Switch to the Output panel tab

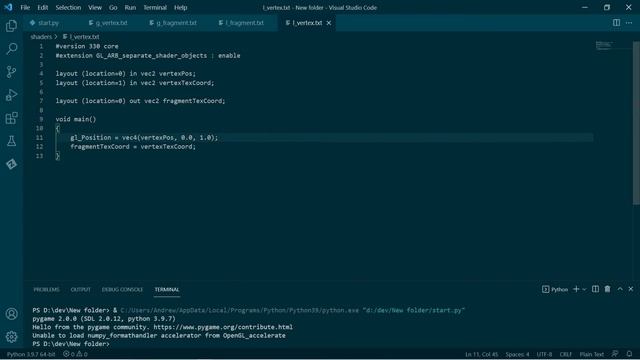tap(80, 289)
